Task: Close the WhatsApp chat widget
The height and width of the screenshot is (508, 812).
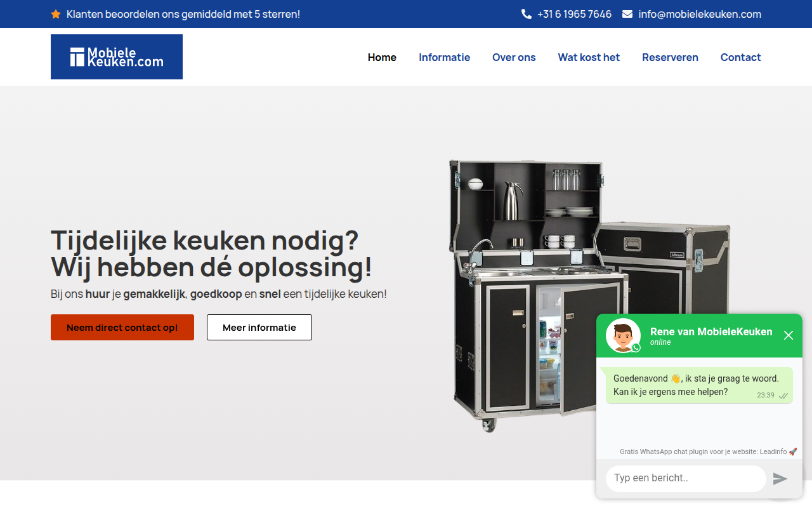Action: (x=789, y=335)
